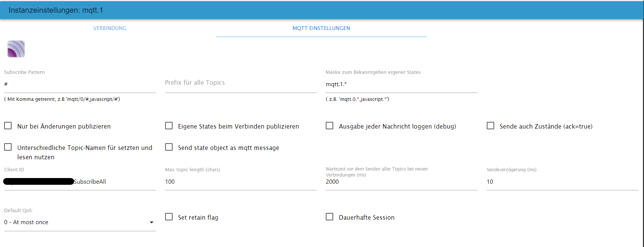644x247 pixels.
Task: Click the purple MQTT adapter logo icon
Action: click(x=16, y=49)
